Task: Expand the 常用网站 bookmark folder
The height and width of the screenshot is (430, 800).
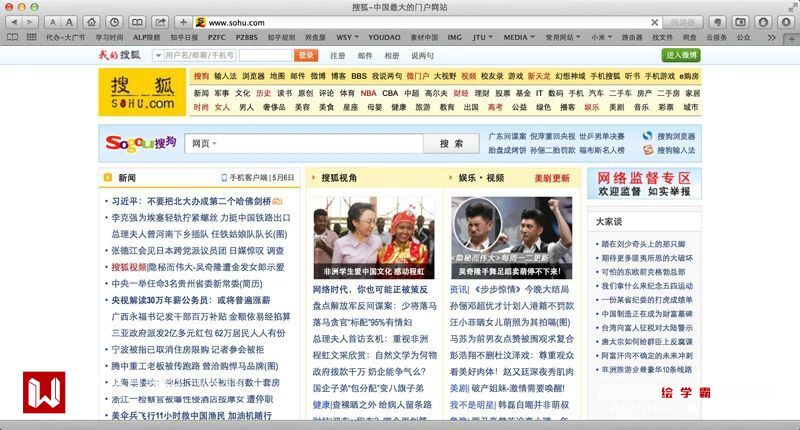Action: click(x=563, y=37)
